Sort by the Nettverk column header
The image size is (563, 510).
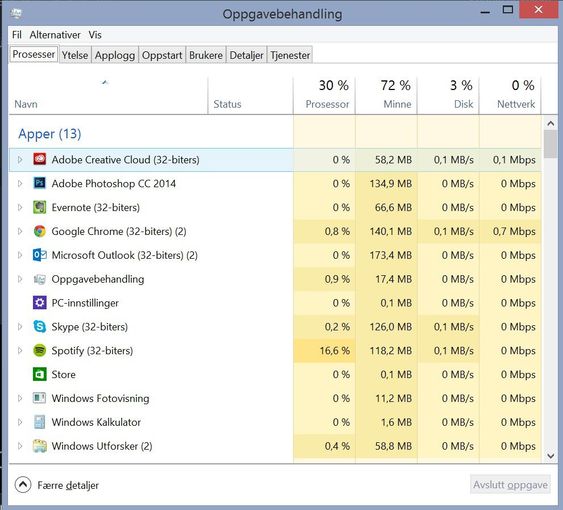pos(510,95)
